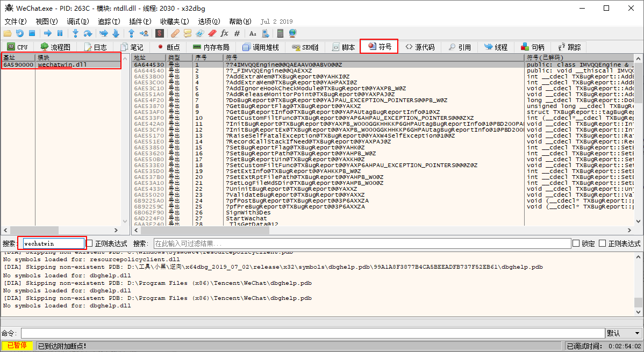Open the 默认 command type dropdown
The height and width of the screenshot is (352, 644).
[623, 333]
